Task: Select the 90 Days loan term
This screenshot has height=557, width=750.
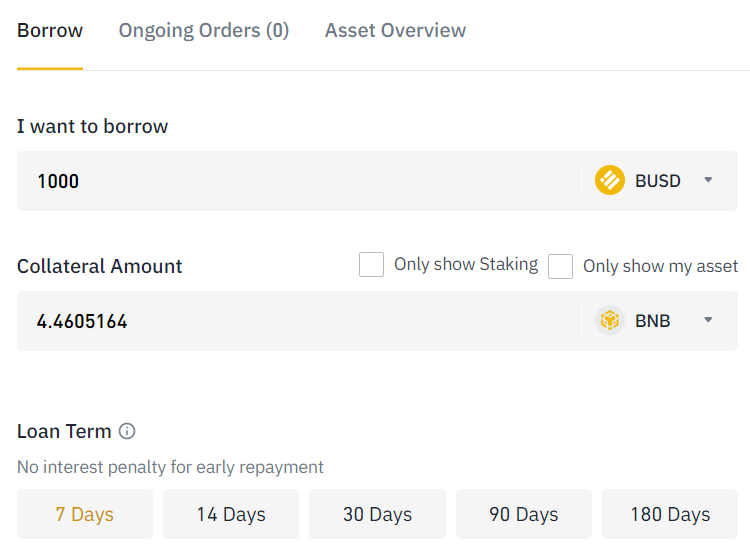Action: pos(524,515)
